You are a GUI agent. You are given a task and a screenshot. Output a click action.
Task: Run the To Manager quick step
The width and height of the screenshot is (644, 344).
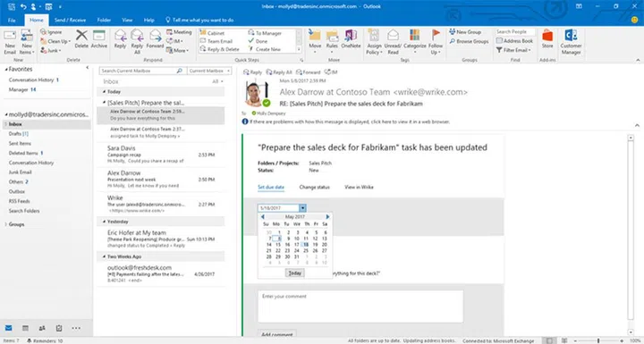[x=265, y=33]
